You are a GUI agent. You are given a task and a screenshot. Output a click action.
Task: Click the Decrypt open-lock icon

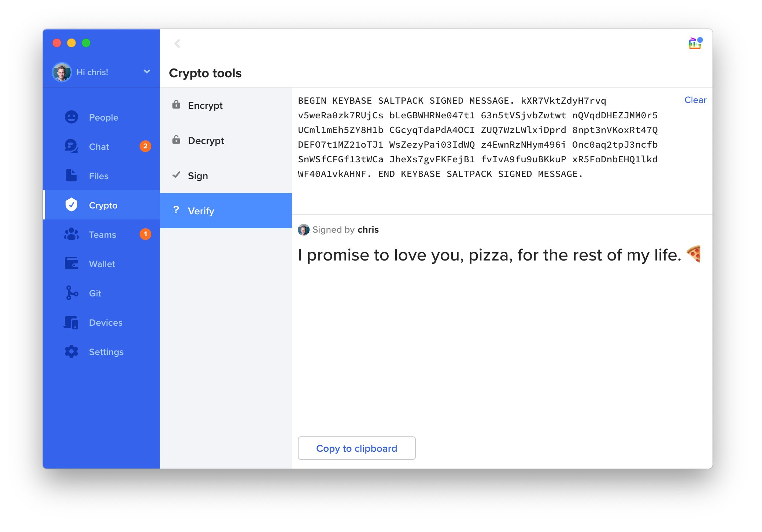click(x=176, y=140)
